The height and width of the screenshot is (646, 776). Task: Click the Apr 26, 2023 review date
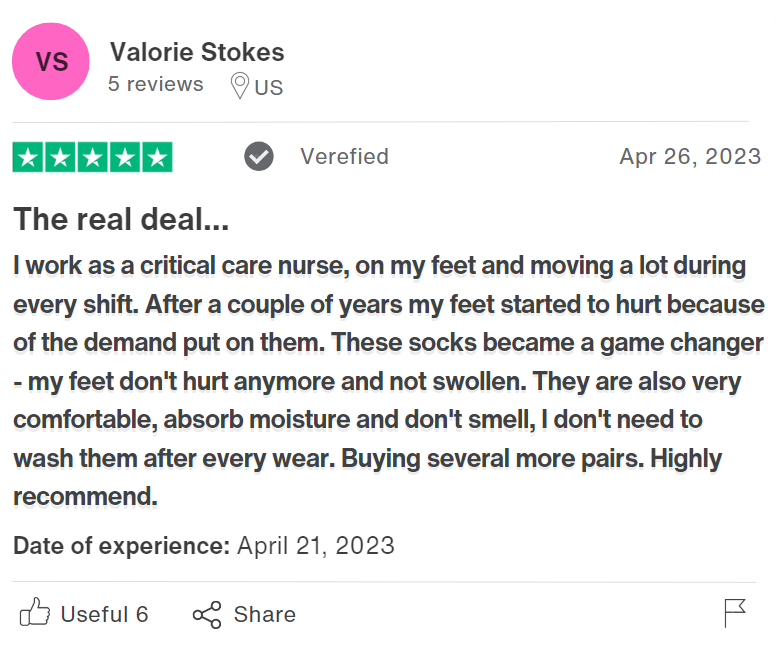690,157
